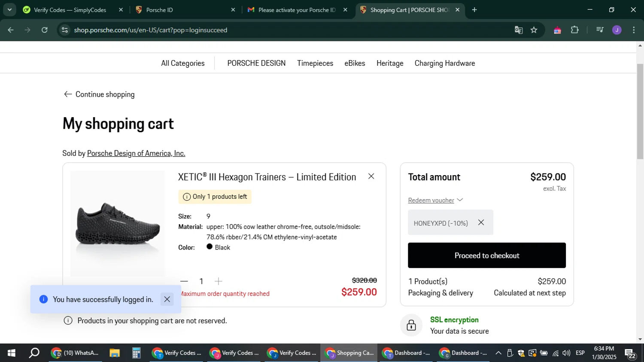Switch to Porsche ID tab

[185, 10]
